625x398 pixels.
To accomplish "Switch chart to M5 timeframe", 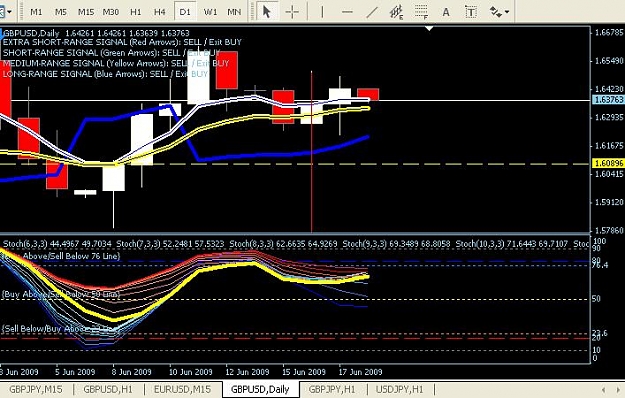I will 61,12.
